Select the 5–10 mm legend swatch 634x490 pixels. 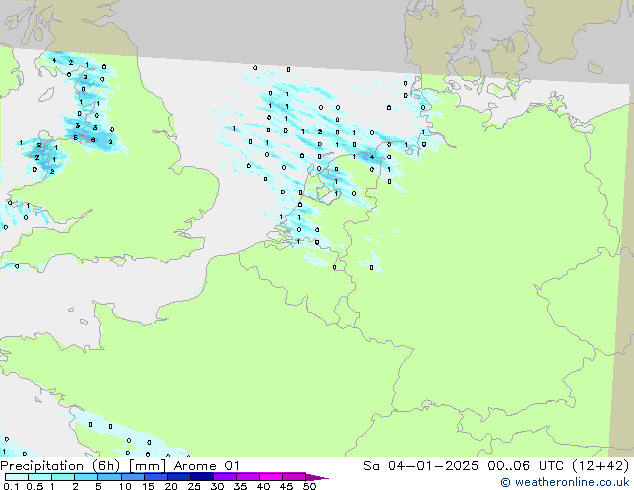coord(109,477)
